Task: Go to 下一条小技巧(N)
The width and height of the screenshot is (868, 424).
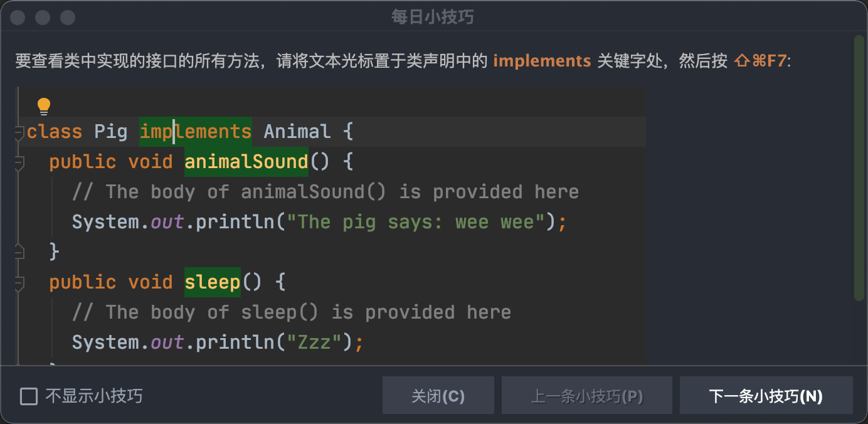Action: (x=766, y=396)
